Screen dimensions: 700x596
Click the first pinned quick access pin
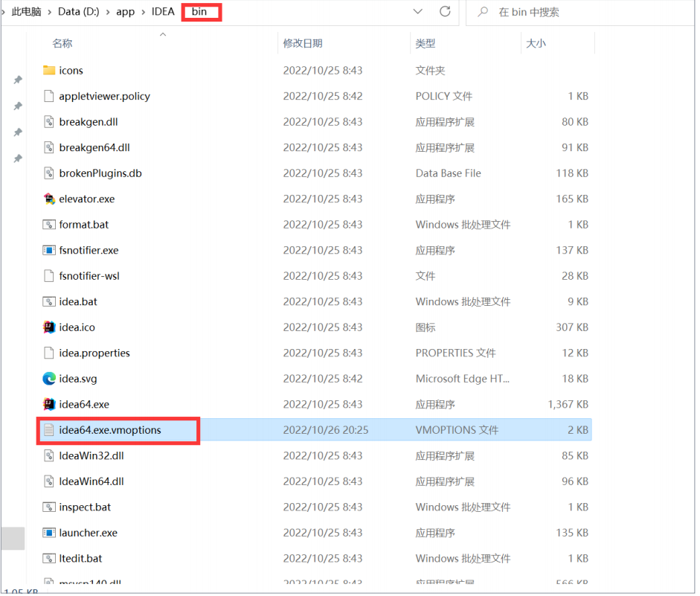click(18, 80)
